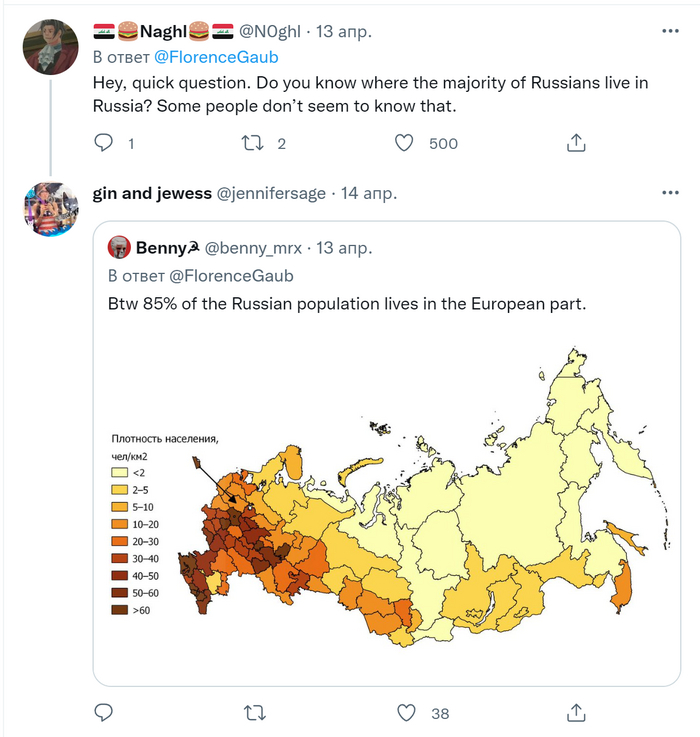Retweet Naghl's tweet
700x737 pixels.
[251, 144]
